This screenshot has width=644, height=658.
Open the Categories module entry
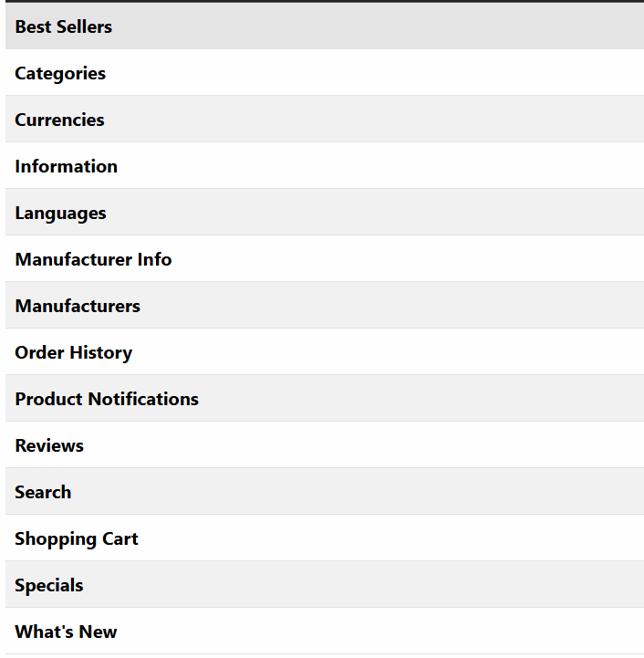point(325,73)
